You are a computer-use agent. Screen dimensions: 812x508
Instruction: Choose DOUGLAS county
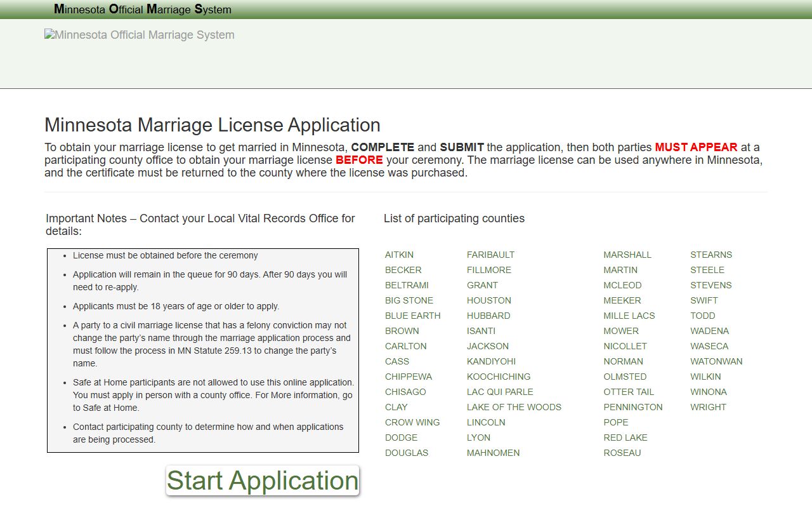click(407, 453)
